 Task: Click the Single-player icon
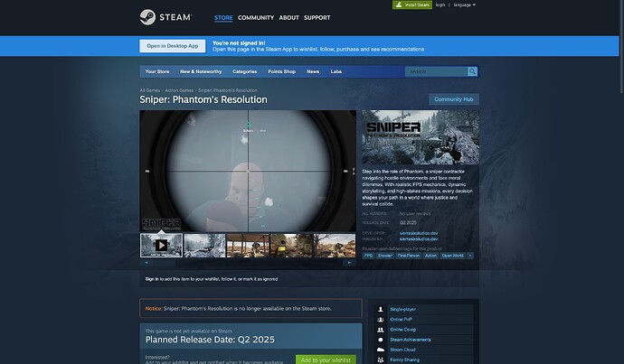pos(381,309)
